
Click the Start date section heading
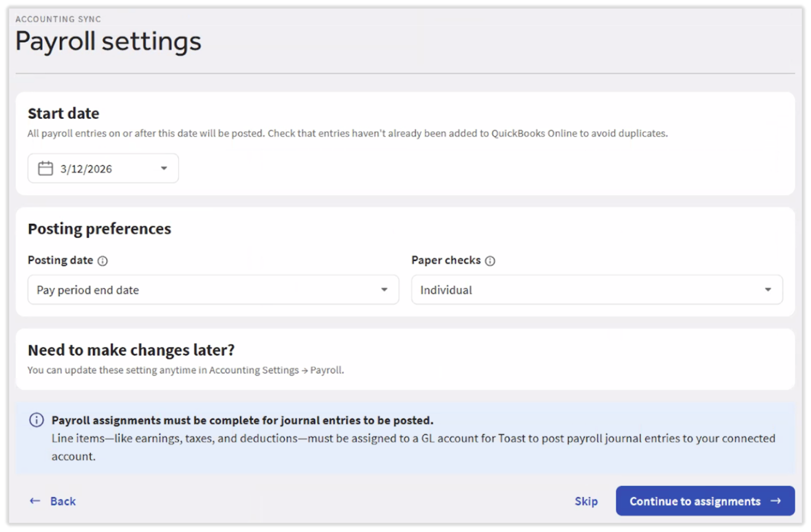coord(63,114)
